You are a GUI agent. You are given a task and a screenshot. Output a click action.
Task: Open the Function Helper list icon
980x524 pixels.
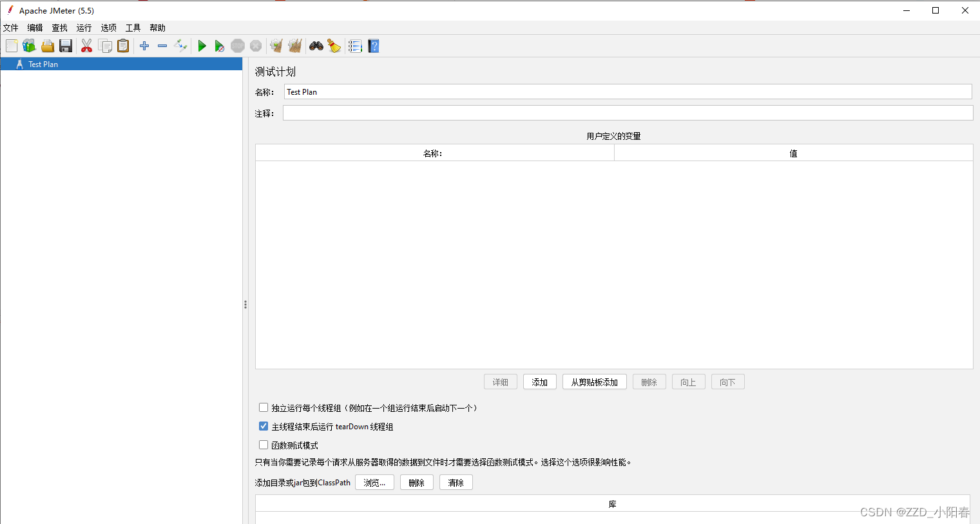355,46
